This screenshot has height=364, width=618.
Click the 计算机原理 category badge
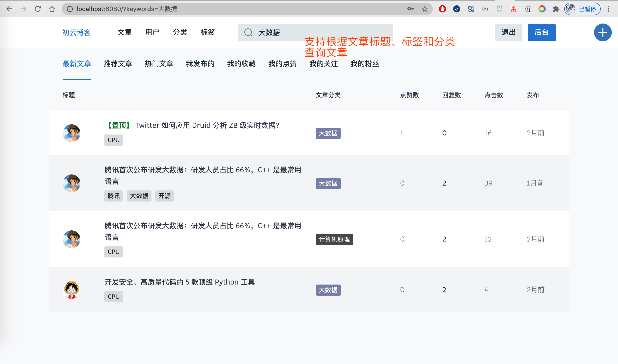[x=334, y=239]
